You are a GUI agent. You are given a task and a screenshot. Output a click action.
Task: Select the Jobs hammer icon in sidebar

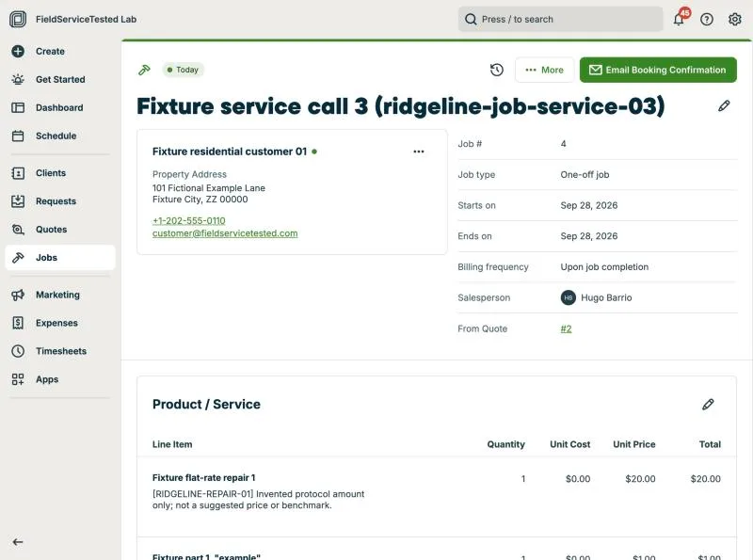point(18,258)
